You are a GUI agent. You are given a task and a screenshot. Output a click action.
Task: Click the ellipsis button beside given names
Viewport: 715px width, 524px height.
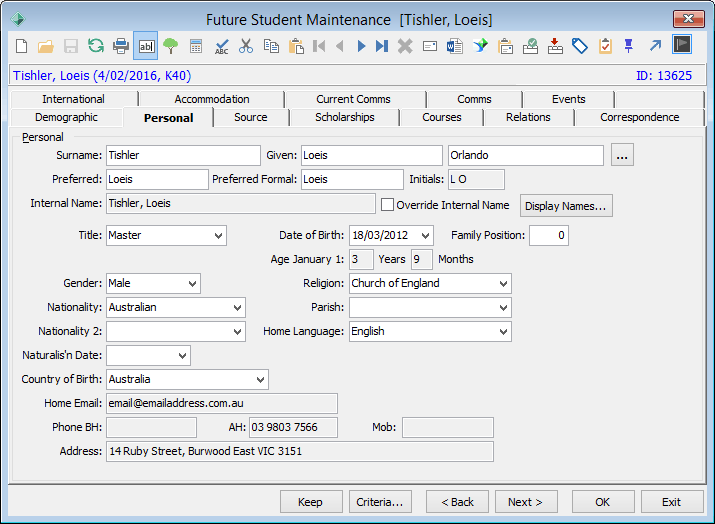[622, 155]
